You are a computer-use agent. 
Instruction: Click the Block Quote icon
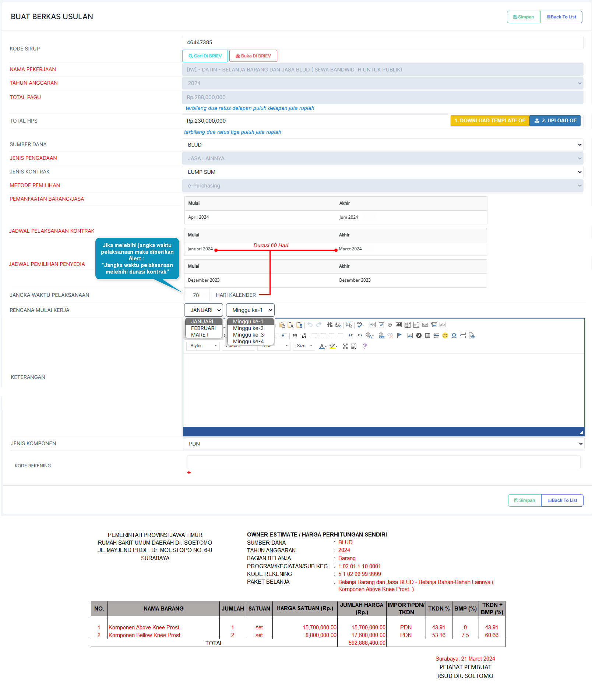coord(295,335)
